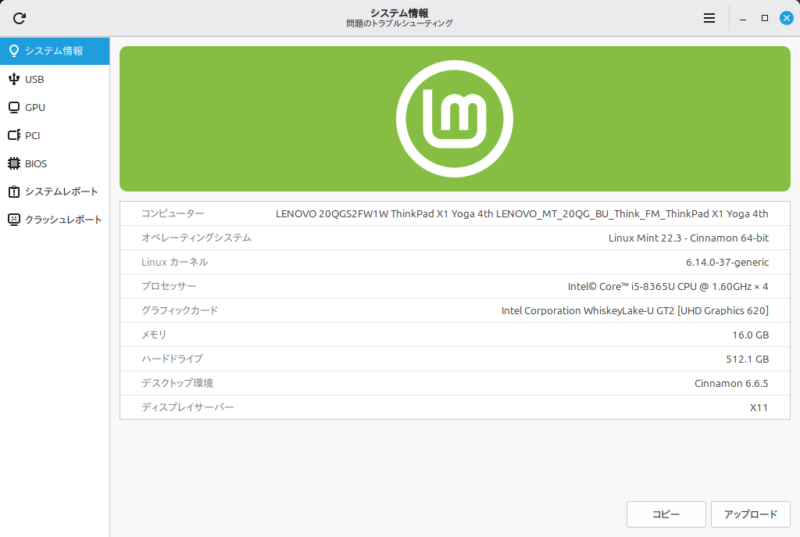The width and height of the screenshot is (800, 537).
Task: Click the BIOS chip icon
Action: point(14,163)
